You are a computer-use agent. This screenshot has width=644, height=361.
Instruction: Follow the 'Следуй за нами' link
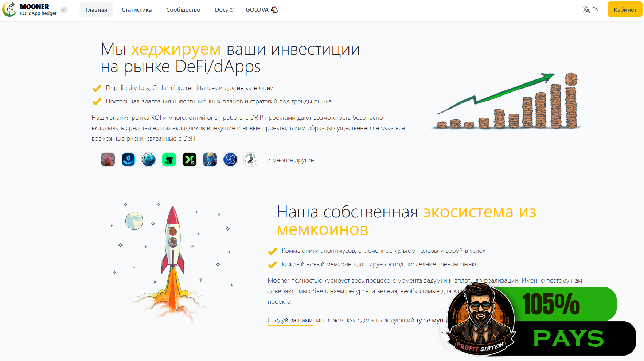point(290,321)
